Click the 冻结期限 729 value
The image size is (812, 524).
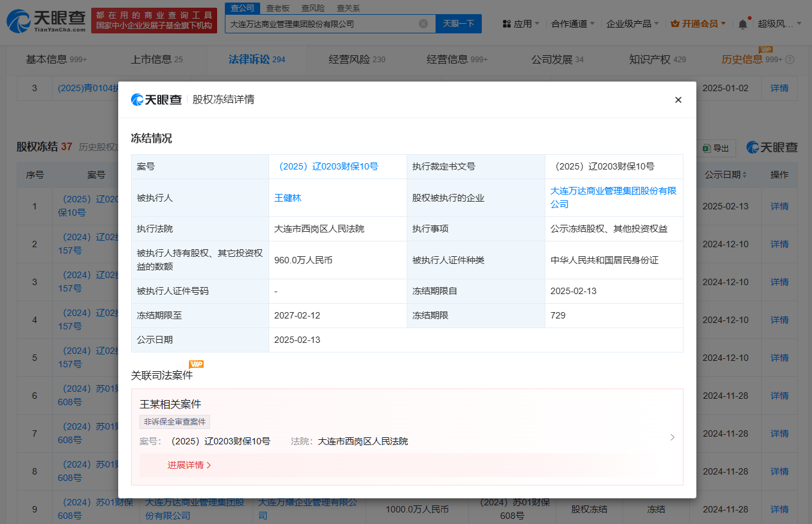558,315
